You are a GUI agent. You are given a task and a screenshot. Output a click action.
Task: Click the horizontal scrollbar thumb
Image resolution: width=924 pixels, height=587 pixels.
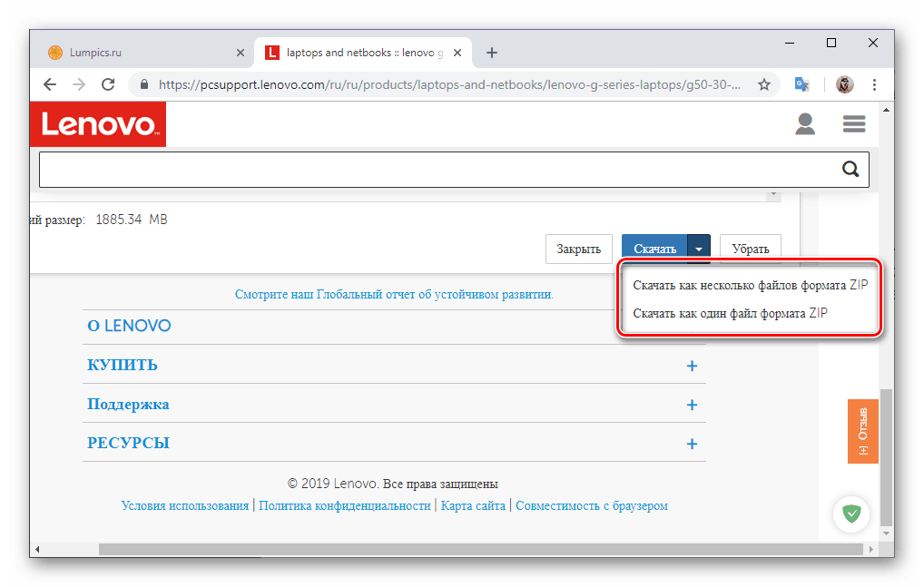[x=481, y=549]
